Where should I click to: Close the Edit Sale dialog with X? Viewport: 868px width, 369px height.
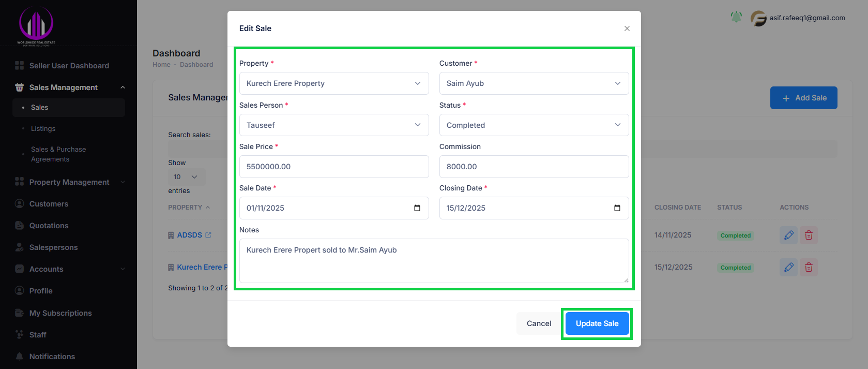pos(627,28)
